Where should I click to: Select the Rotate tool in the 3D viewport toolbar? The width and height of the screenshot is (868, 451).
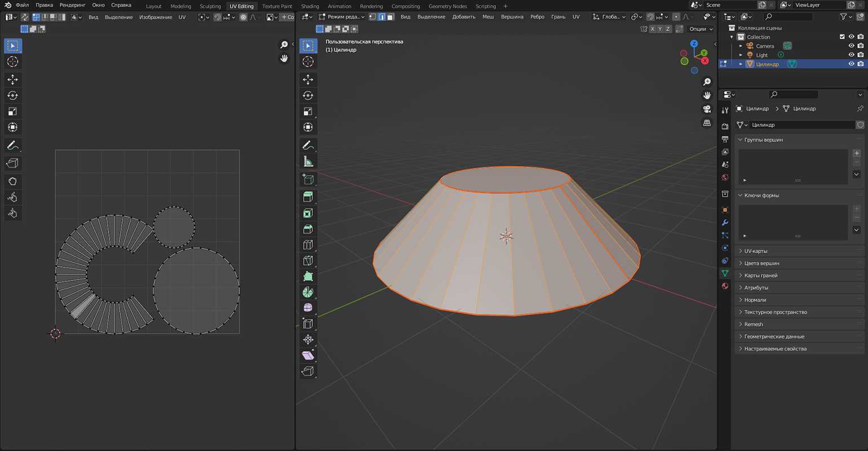[308, 95]
